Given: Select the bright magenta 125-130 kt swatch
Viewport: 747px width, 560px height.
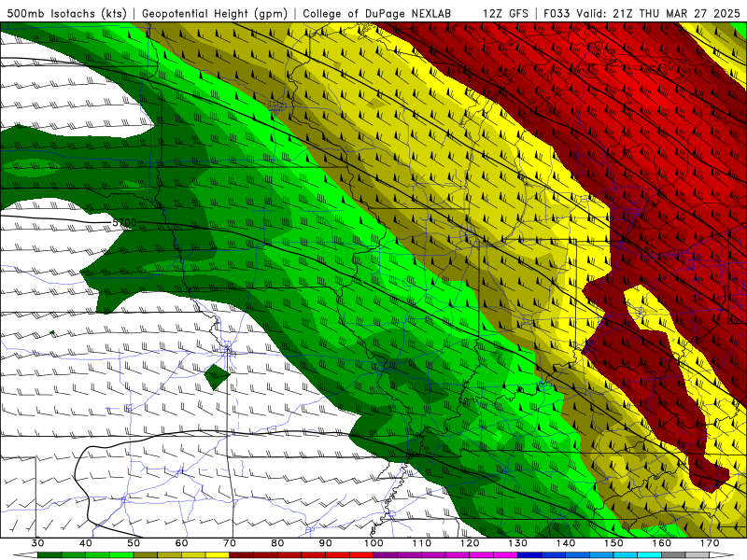Looking at the screenshot, I should pos(505,555).
